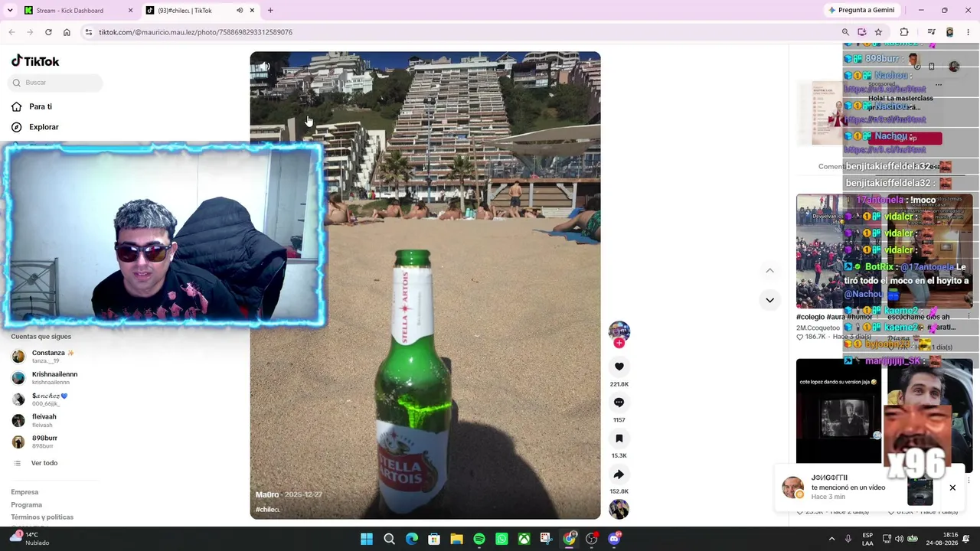Go to previous post with the up chevron
The width and height of the screenshot is (980, 551).
(x=769, y=270)
